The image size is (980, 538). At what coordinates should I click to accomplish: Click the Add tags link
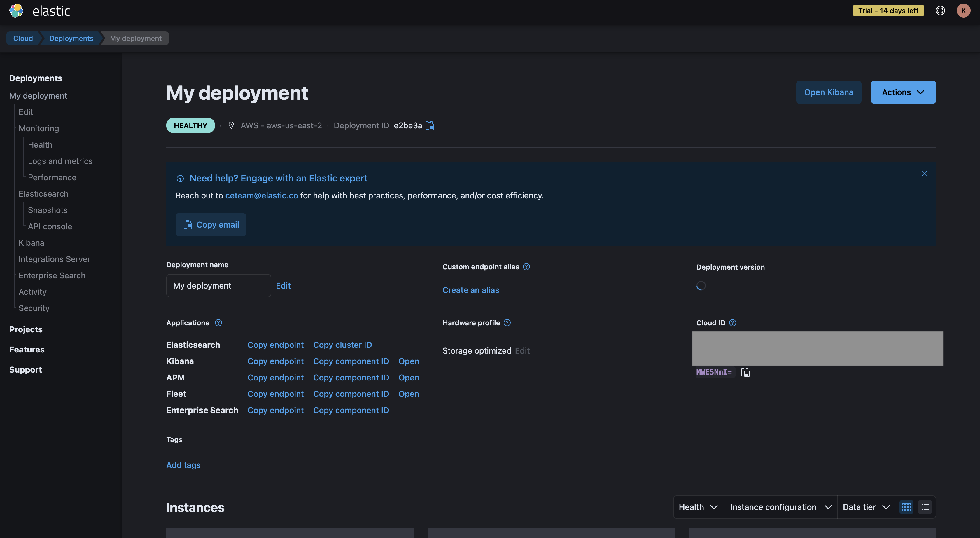[x=183, y=465]
